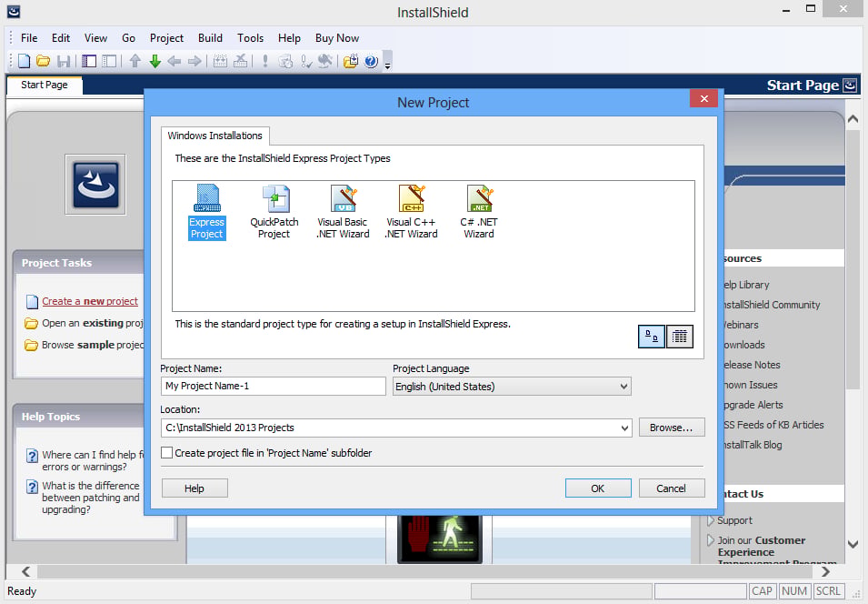Open the Project menu

point(166,38)
